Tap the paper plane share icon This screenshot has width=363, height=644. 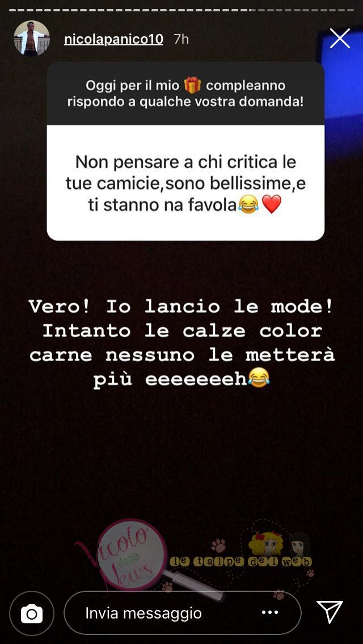(330, 612)
